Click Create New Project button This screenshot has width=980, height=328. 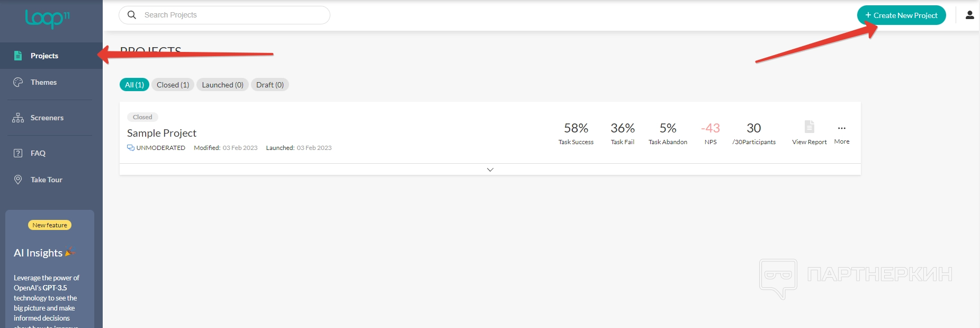coord(901,15)
